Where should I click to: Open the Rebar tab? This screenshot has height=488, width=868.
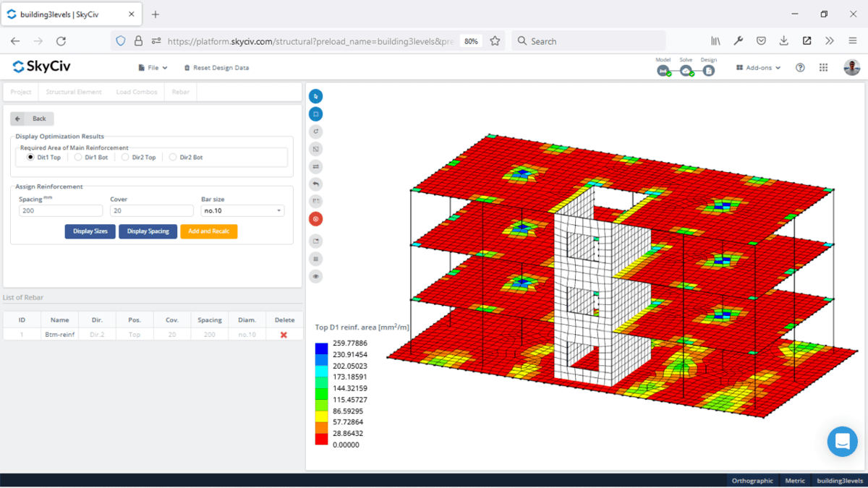click(x=179, y=92)
